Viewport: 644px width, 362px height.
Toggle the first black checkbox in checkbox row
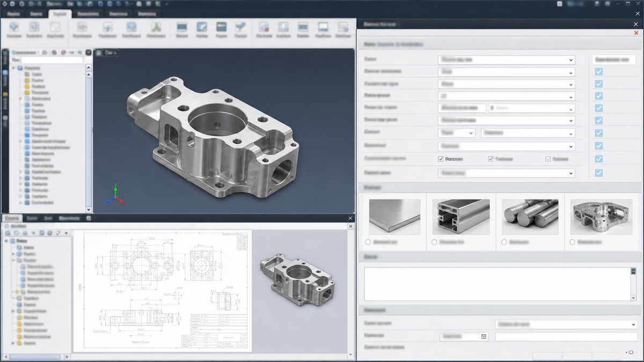[441, 159]
